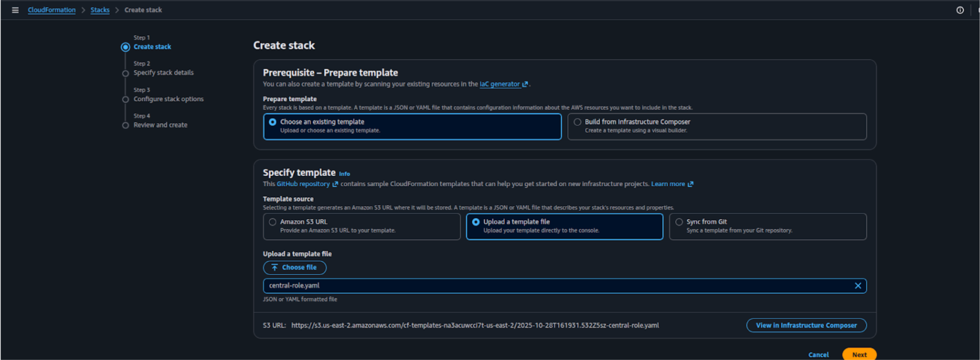Open the hamburger navigation menu
This screenshot has width=980, height=360.
click(15, 10)
